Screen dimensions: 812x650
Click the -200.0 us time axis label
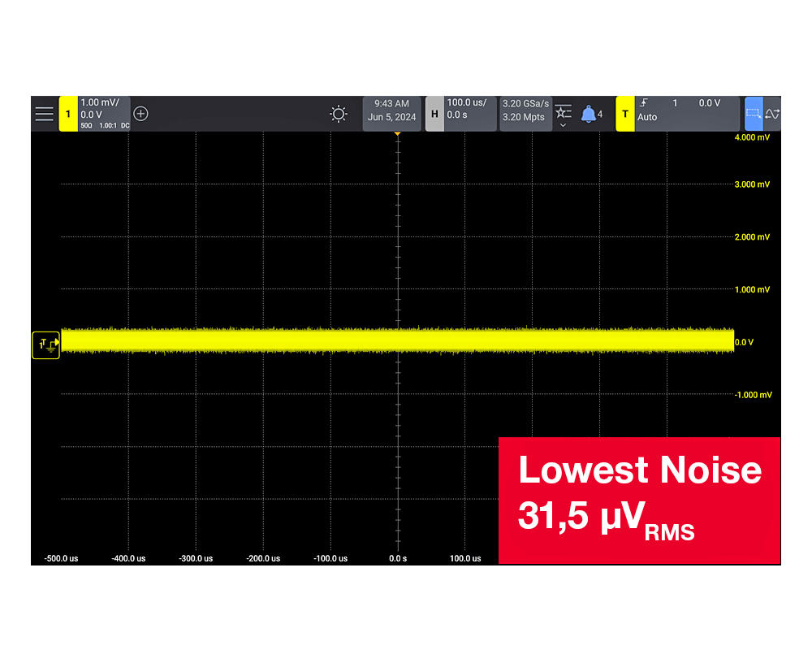tap(263, 558)
